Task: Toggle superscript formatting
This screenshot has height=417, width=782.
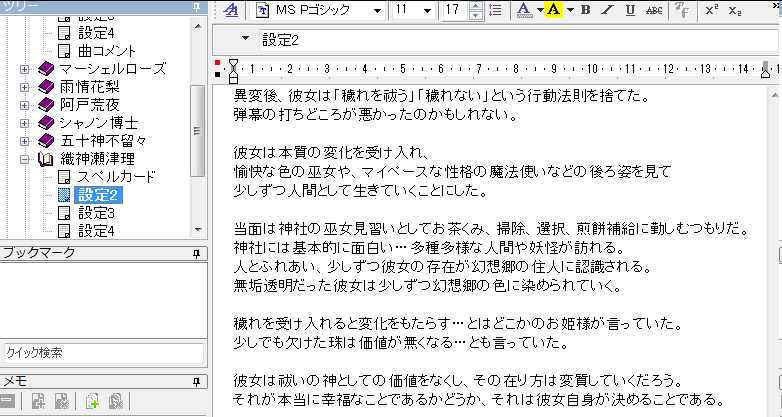Action: 711,10
